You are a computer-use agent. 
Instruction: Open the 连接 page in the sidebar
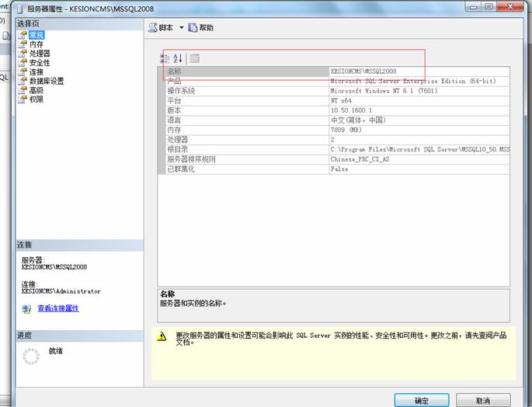tap(37, 71)
